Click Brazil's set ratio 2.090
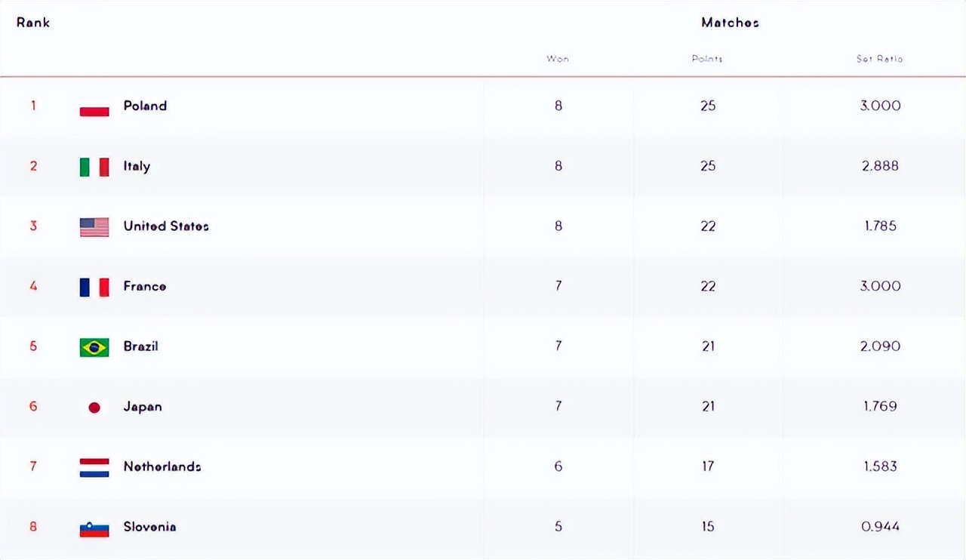Screen dimensions: 966x560 click(880, 346)
